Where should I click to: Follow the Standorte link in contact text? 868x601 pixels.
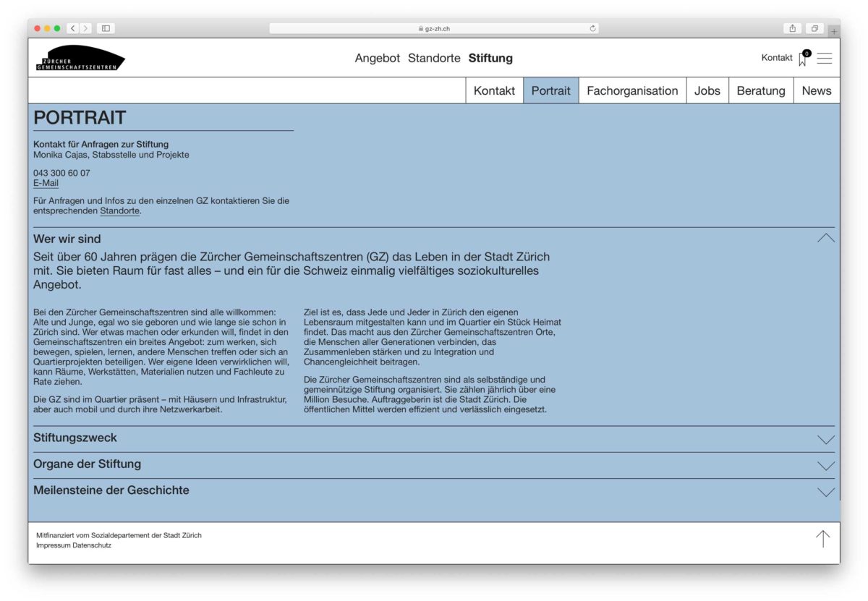click(x=119, y=211)
